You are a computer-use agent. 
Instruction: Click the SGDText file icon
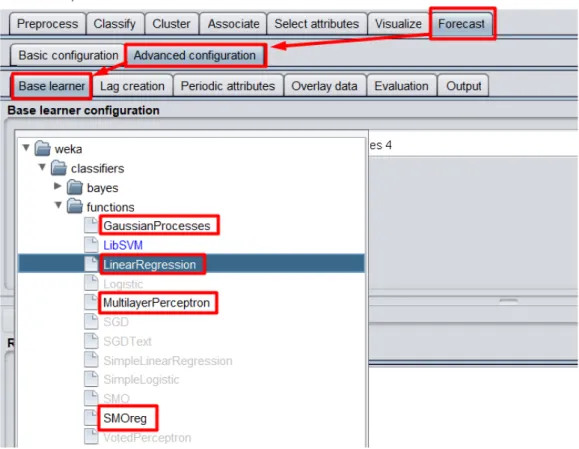pos(91,340)
